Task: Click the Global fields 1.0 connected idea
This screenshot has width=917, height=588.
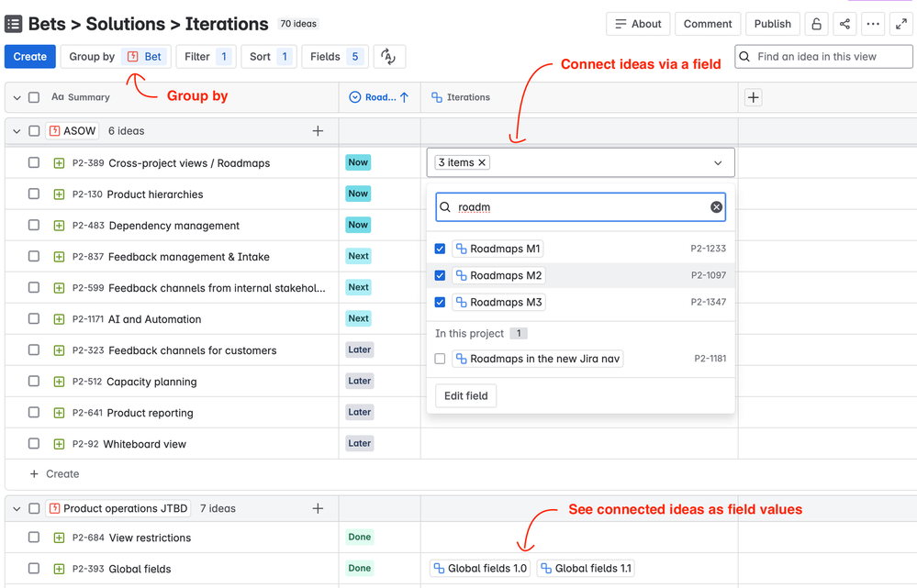Action: pyautogui.click(x=481, y=568)
